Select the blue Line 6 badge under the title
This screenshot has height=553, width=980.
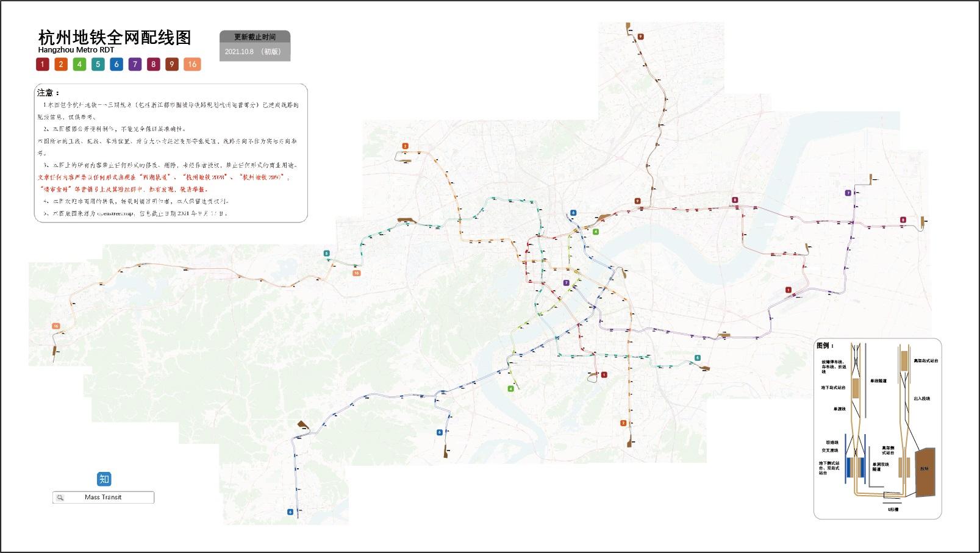coord(116,64)
